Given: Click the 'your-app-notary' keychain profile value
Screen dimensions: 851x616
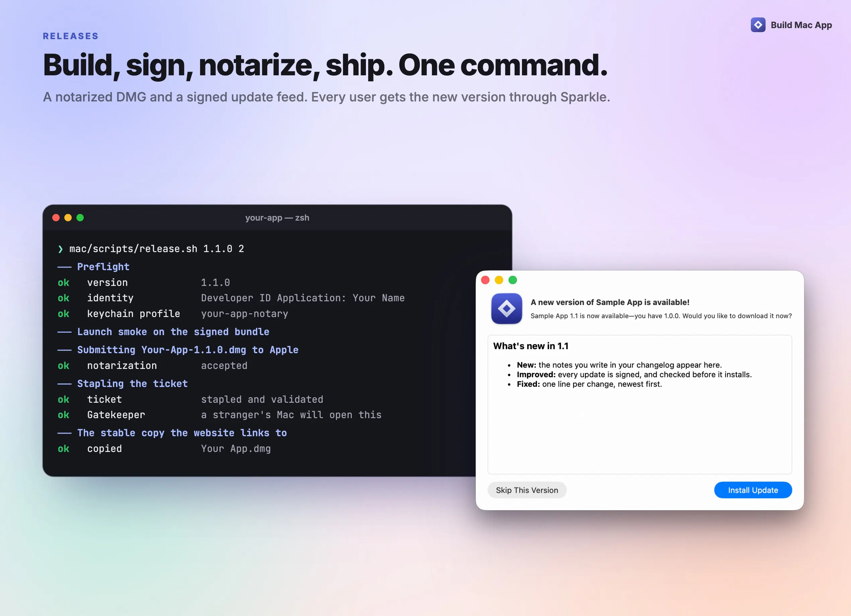Looking at the screenshot, I should (x=245, y=314).
